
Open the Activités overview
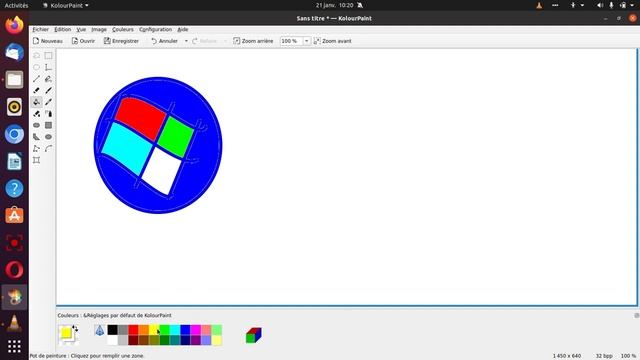pyautogui.click(x=16, y=5)
